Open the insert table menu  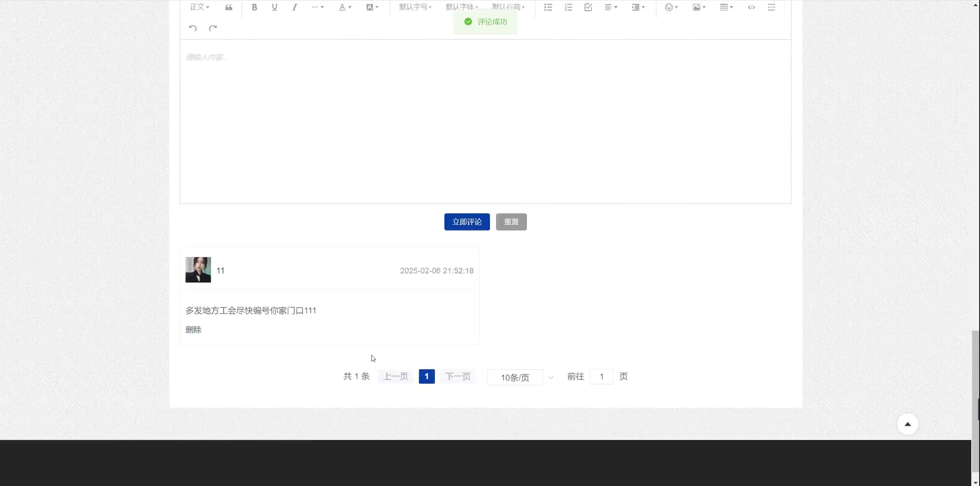click(x=726, y=7)
